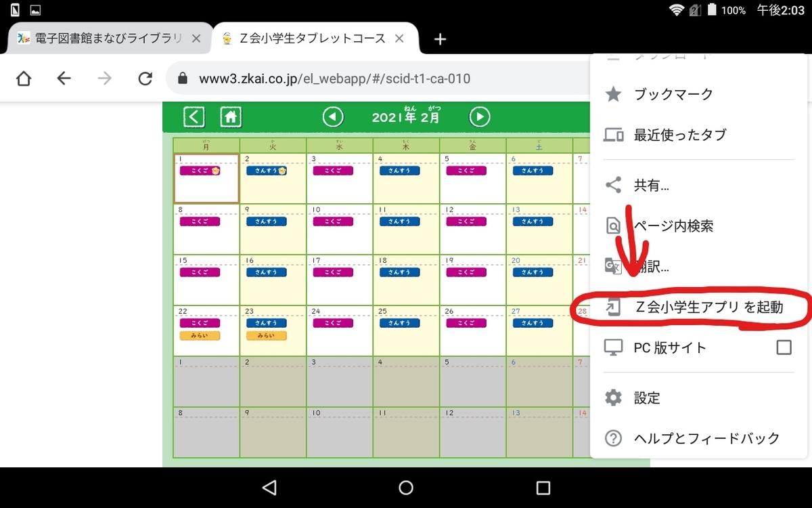Click the share icon beside 共有
812x508 pixels.
pyautogui.click(x=613, y=185)
